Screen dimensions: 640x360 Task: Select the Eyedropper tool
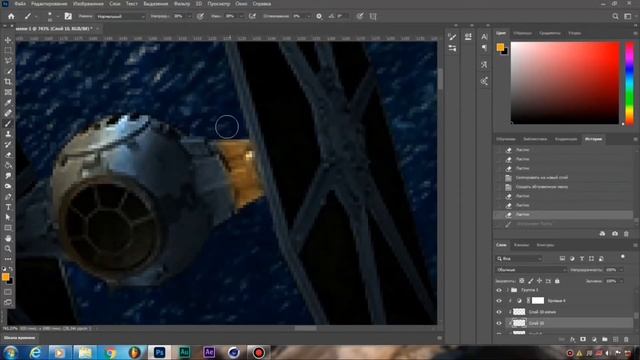coord(8,102)
